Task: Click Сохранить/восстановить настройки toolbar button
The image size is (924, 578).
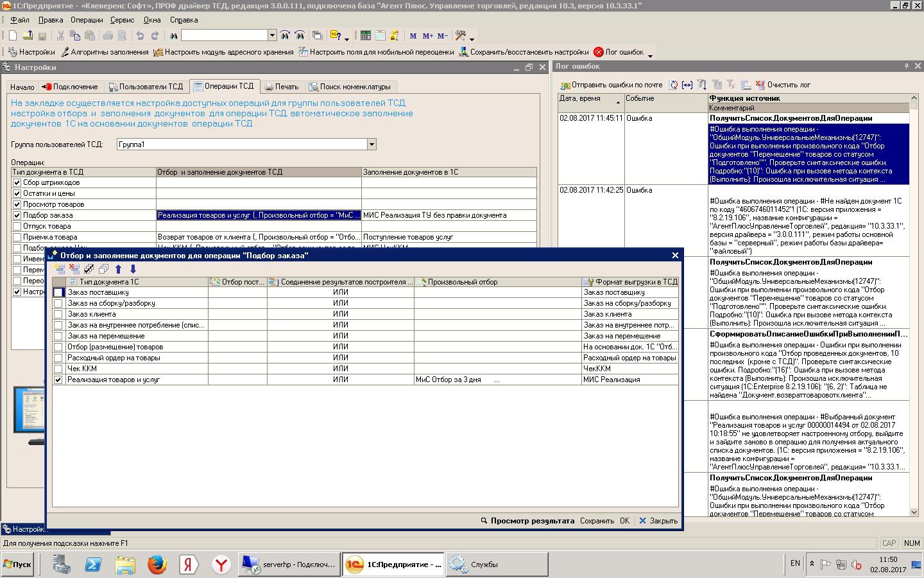Action: [x=524, y=52]
